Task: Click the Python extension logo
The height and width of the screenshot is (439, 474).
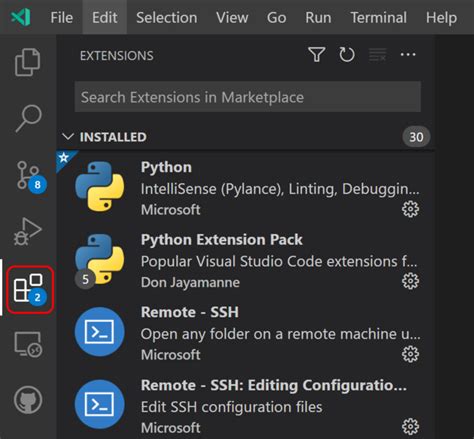Action: [100, 186]
